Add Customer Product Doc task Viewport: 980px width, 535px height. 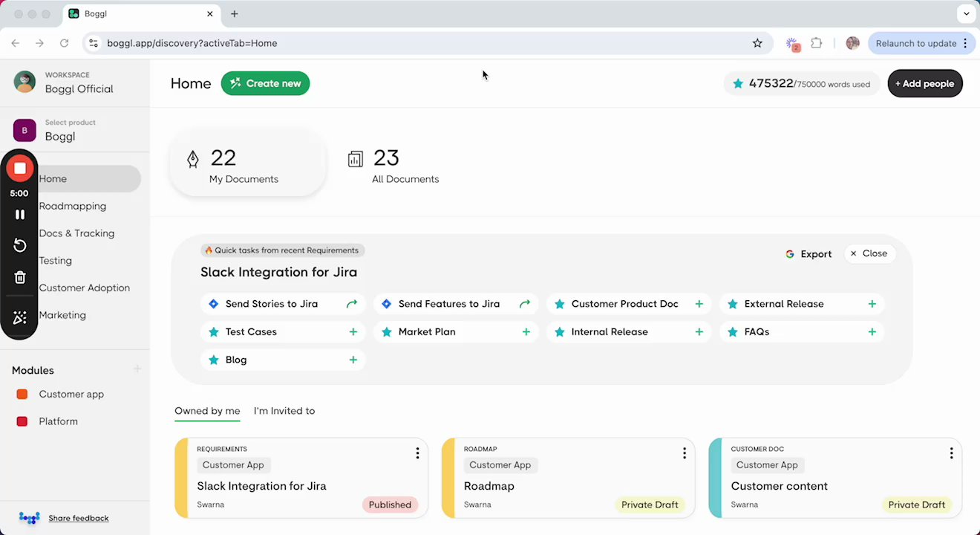[x=699, y=304]
